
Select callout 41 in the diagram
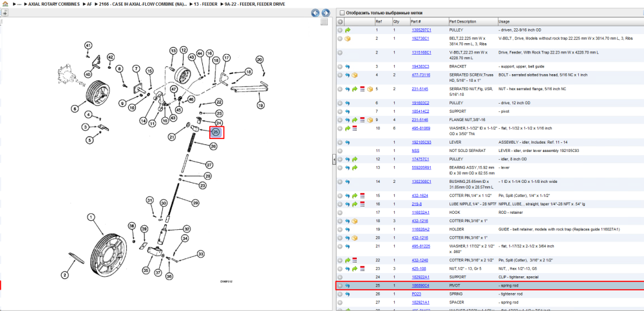coord(88,45)
